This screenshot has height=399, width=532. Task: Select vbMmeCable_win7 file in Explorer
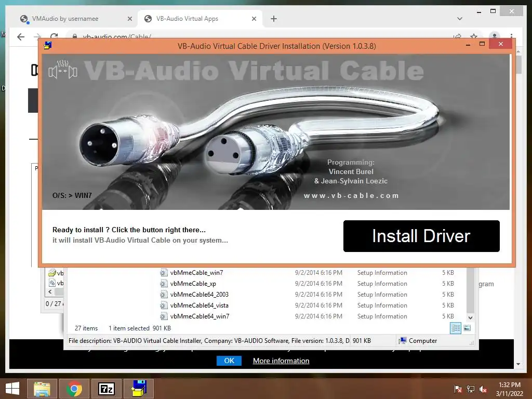point(196,272)
